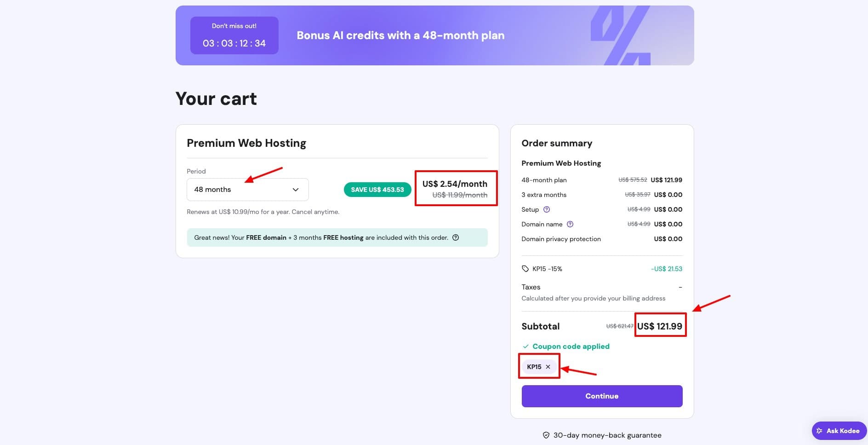Select the KP15 coupon chip
The width and height of the screenshot is (868, 445).
535,366
